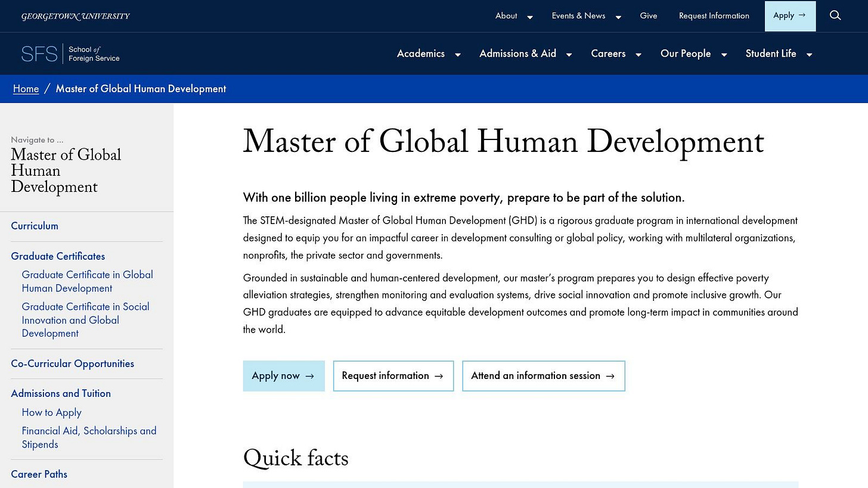Click the SFS School of Foreign Service logo
Screen dimensions: 868x488
pos(70,53)
